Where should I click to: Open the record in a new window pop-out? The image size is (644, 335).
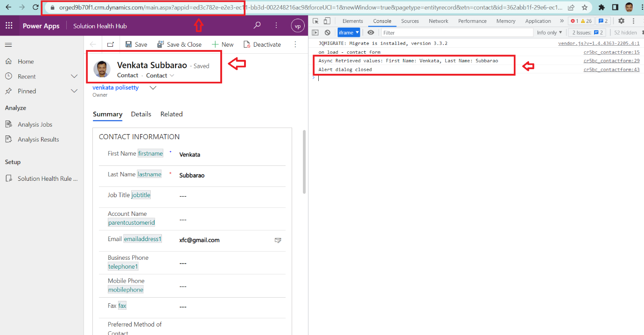(109, 44)
